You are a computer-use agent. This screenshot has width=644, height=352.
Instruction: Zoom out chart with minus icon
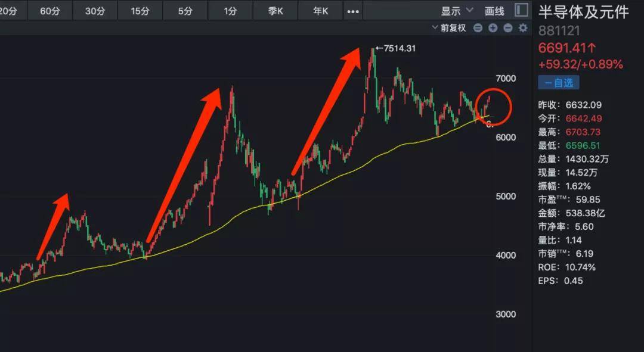pyautogui.click(x=508, y=28)
